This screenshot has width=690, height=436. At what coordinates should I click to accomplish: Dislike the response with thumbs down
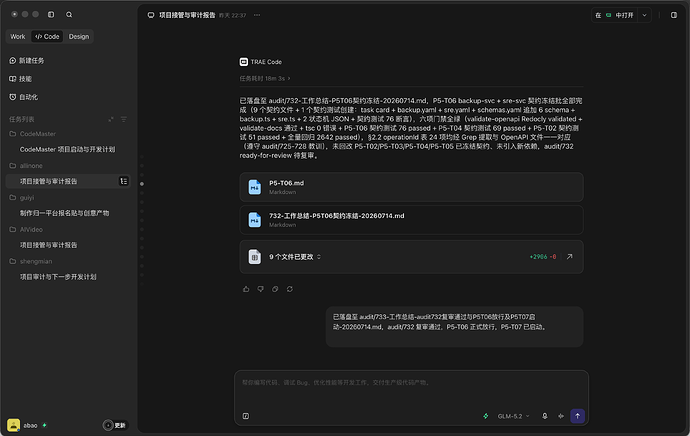tap(261, 289)
